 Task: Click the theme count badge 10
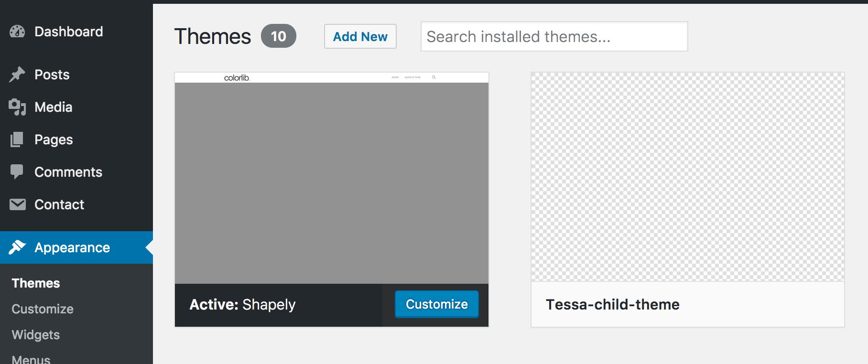(x=279, y=36)
